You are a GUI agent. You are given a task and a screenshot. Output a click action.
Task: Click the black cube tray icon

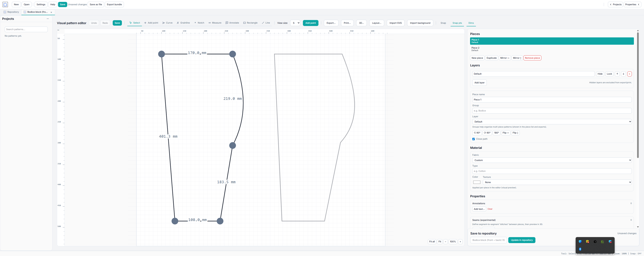click(595, 242)
